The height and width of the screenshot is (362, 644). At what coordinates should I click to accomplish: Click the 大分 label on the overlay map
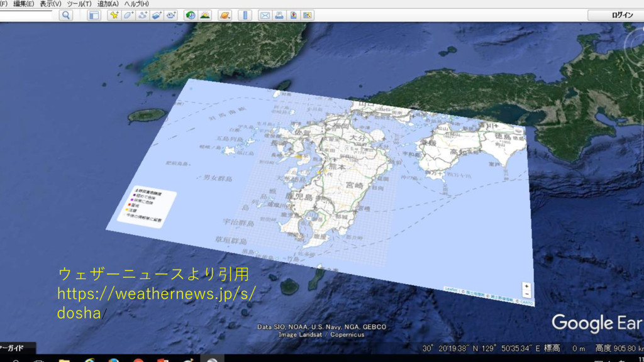(x=357, y=138)
